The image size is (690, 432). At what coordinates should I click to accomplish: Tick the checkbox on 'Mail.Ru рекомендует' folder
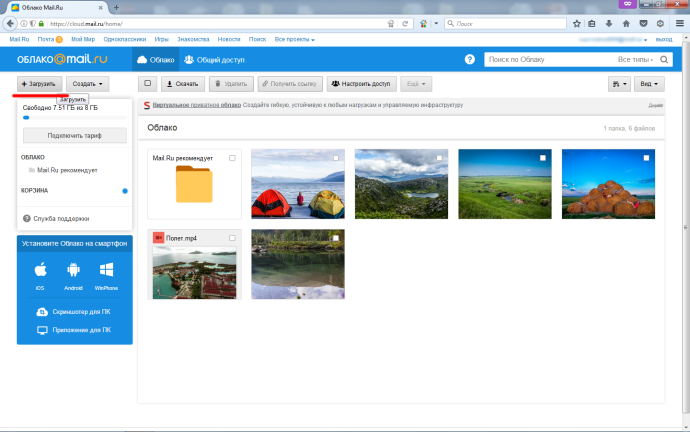click(232, 158)
